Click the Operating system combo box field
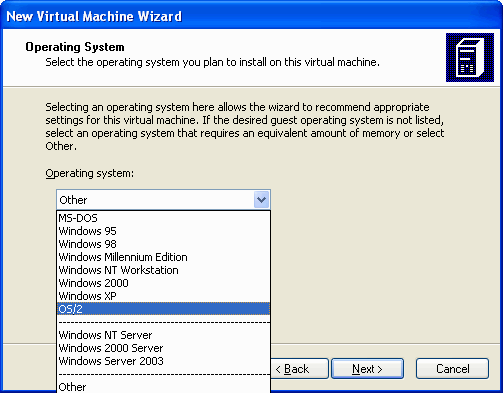 pos(163,200)
